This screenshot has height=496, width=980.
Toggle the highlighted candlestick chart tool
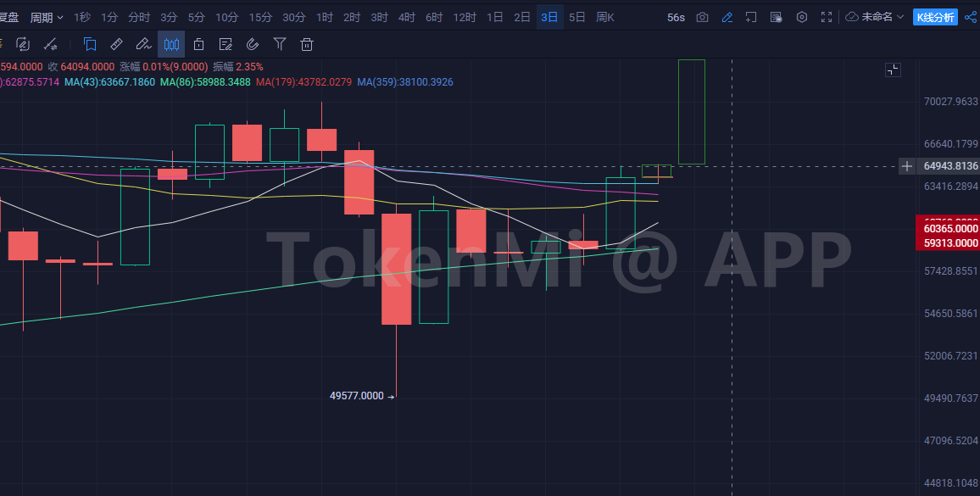point(171,44)
